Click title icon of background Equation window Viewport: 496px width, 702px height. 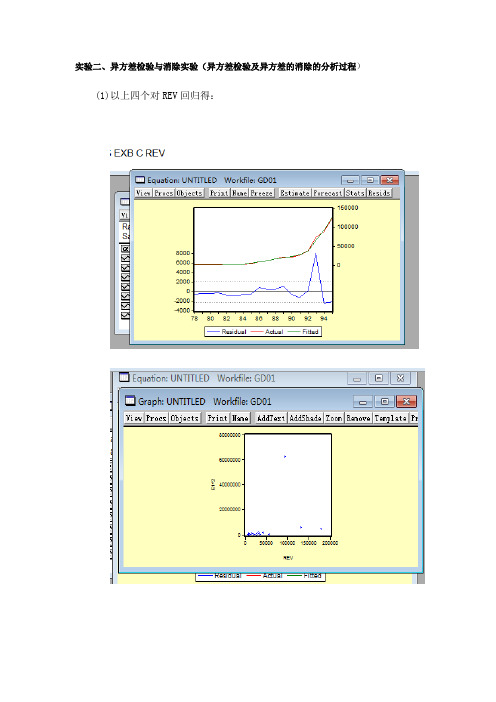pos(124,377)
